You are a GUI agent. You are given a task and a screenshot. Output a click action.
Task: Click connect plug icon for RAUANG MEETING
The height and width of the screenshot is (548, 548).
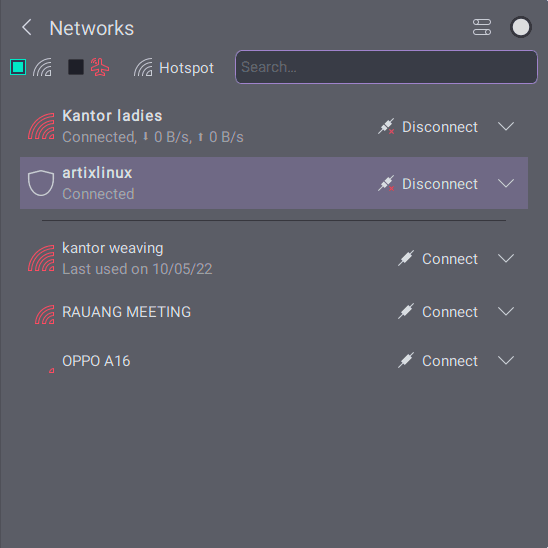pyautogui.click(x=406, y=312)
